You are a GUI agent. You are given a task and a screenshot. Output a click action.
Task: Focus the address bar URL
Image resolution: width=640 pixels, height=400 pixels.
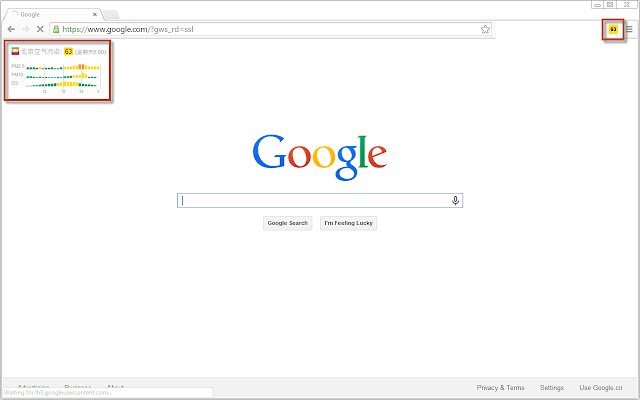[269, 29]
